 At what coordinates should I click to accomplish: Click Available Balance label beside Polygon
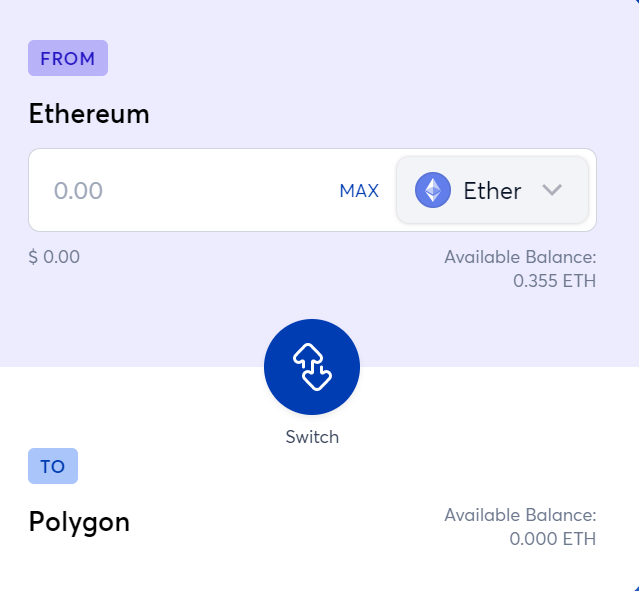[x=520, y=515]
